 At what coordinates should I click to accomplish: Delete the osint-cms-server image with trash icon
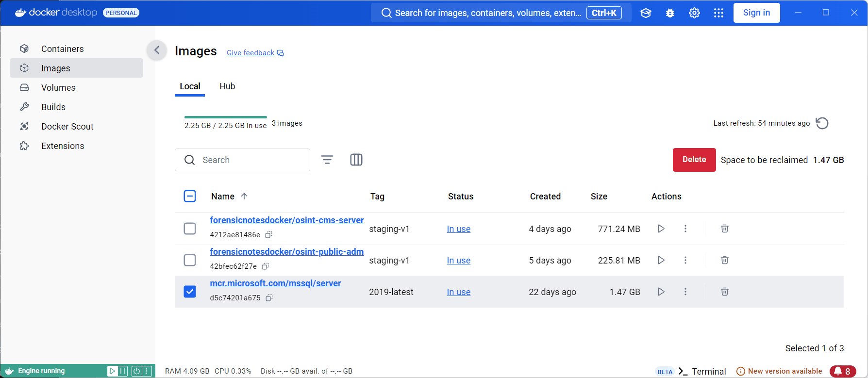725,229
